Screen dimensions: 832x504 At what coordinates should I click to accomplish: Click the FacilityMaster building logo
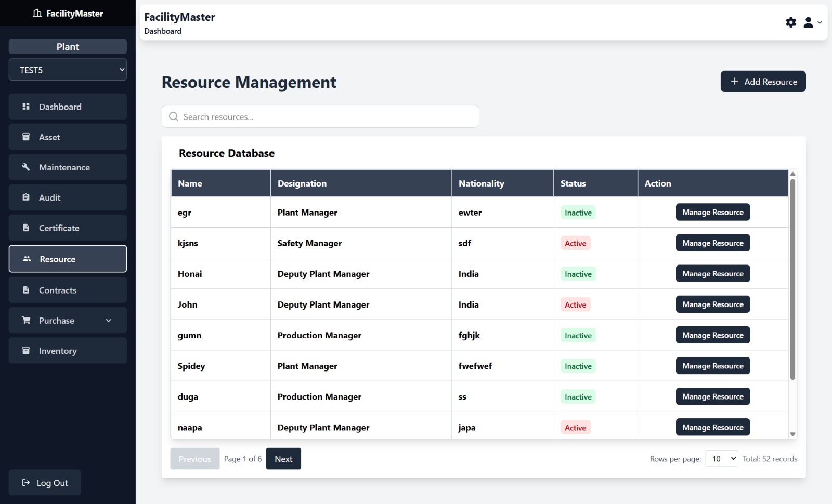point(37,13)
